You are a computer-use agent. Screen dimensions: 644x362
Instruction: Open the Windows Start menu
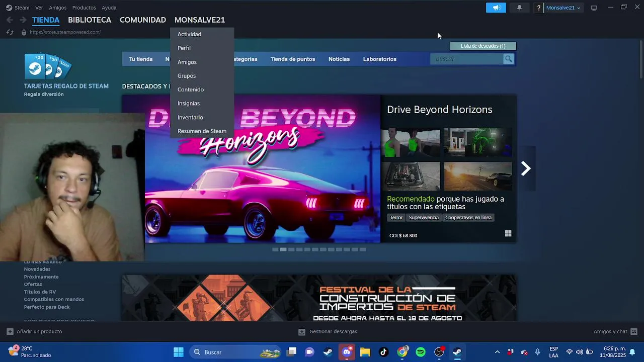click(x=179, y=352)
